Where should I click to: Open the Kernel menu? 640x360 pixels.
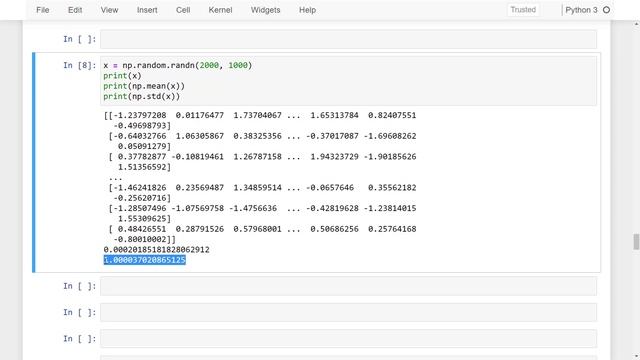coord(220,10)
